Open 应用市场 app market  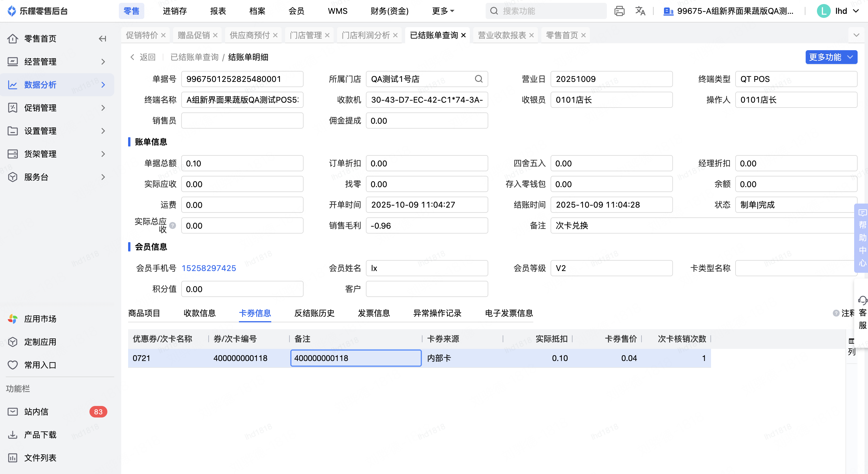pyautogui.click(x=40, y=319)
